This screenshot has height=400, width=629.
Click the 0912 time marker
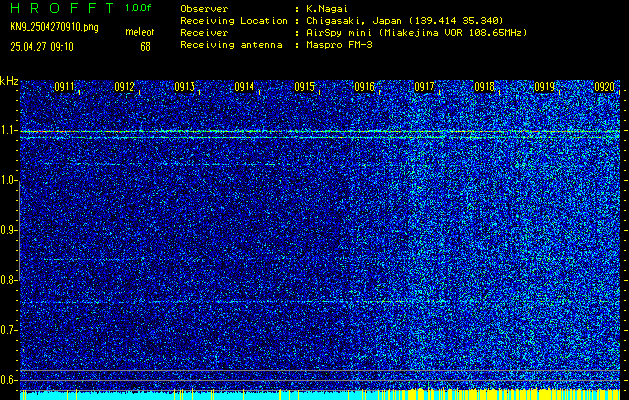coord(124,87)
